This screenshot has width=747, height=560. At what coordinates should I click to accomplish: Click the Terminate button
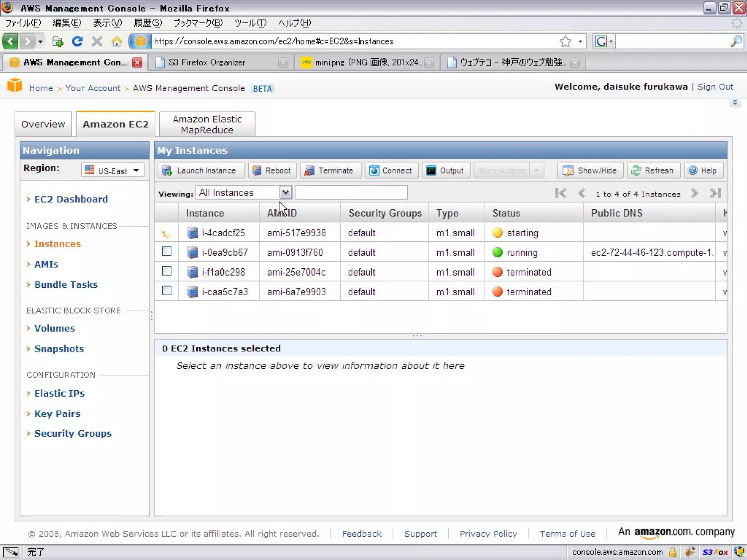coord(330,170)
